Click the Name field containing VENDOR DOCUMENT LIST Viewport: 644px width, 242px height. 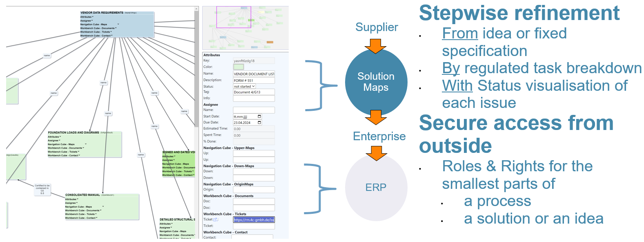(x=254, y=74)
